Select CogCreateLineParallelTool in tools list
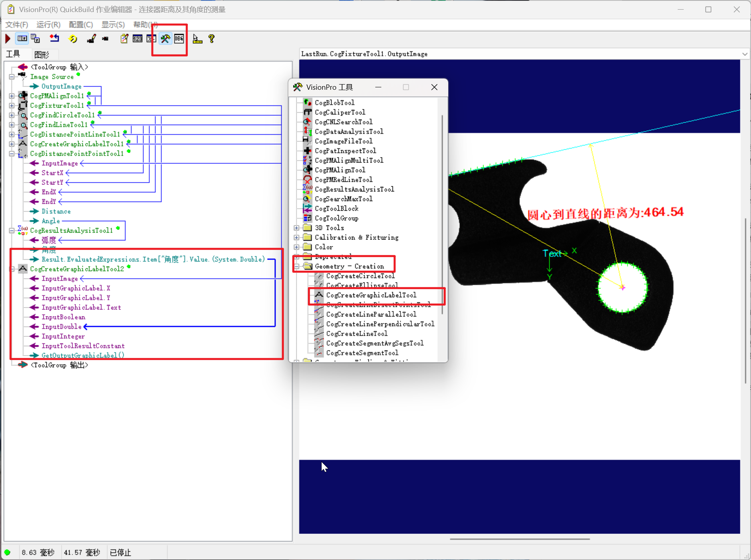 371,314
